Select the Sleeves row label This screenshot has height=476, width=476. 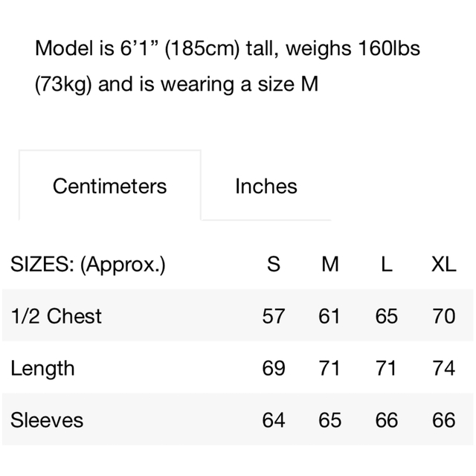coord(47,420)
